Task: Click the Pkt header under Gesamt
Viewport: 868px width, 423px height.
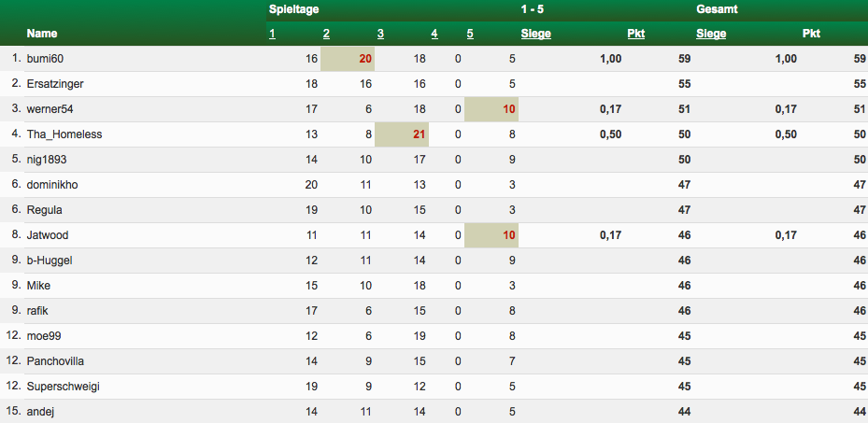Action: click(811, 35)
